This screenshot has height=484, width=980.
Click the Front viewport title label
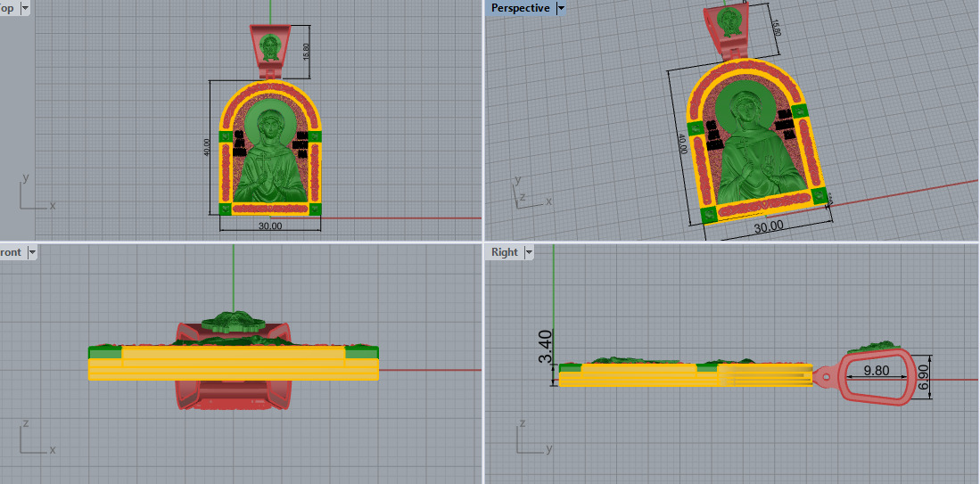(x=11, y=252)
